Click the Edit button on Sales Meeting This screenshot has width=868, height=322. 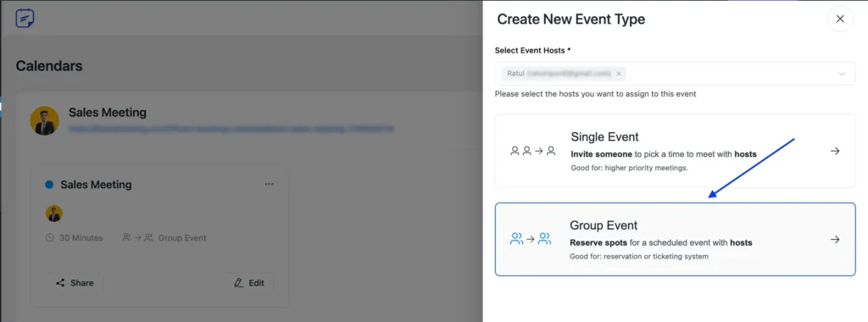coord(249,283)
